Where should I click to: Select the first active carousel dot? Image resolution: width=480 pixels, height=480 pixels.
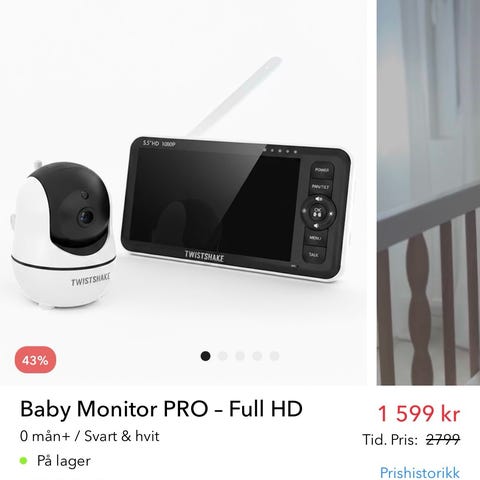[206, 356]
